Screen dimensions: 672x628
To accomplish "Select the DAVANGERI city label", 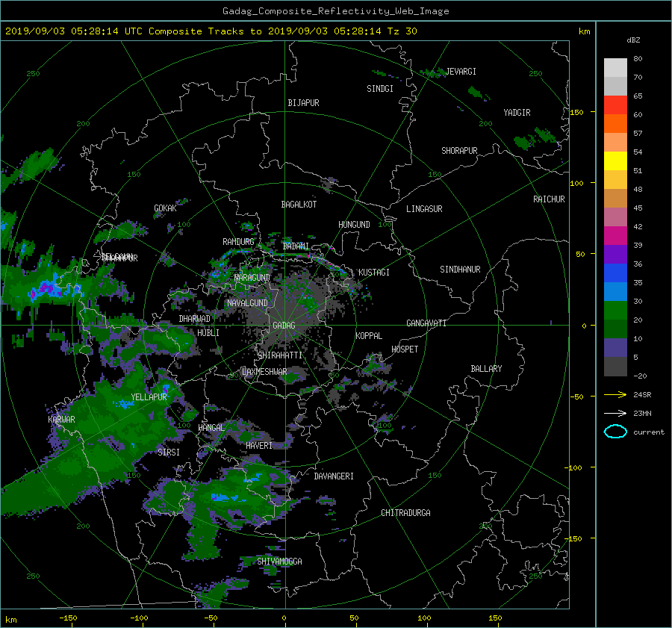I will click(x=334, y=476).
